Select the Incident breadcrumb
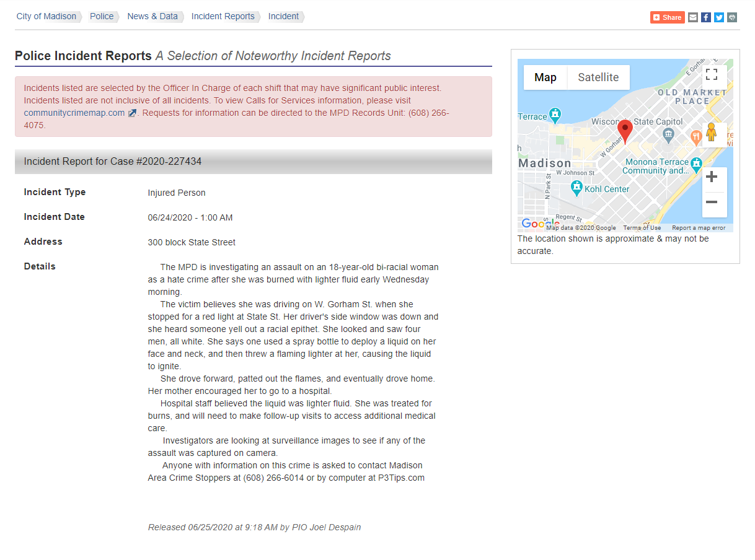Screen dimensions: 755x560 tap(283, 17)
